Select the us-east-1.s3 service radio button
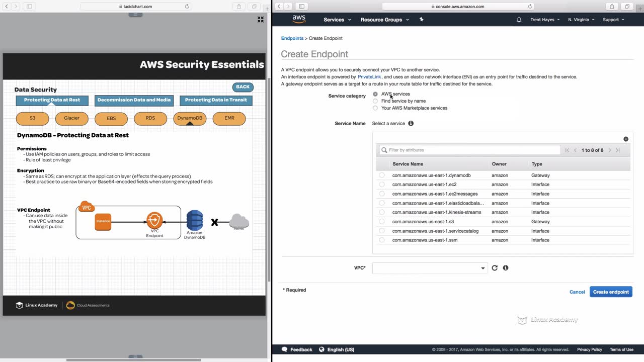 tap(382, 222)
